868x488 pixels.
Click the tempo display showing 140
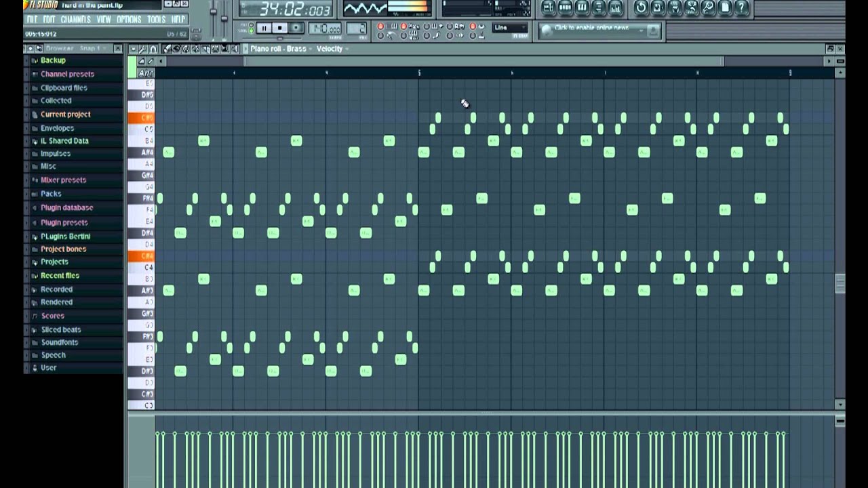[x=325, y=28]
